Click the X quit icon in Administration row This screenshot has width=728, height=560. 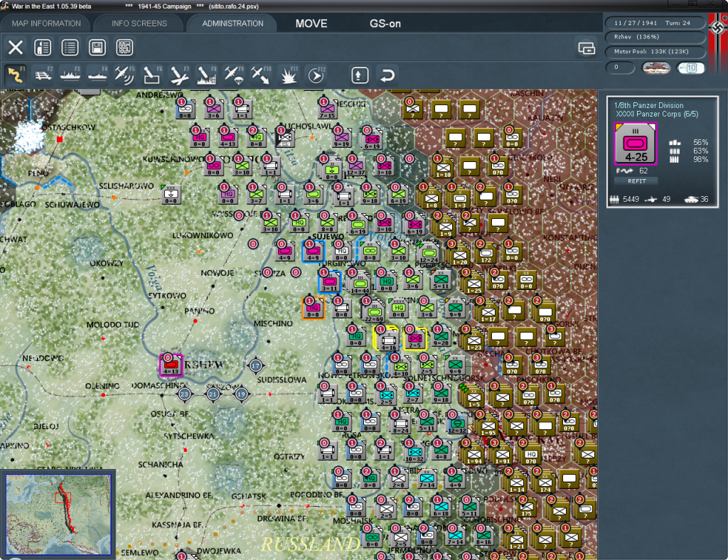[x=16, y=48]
